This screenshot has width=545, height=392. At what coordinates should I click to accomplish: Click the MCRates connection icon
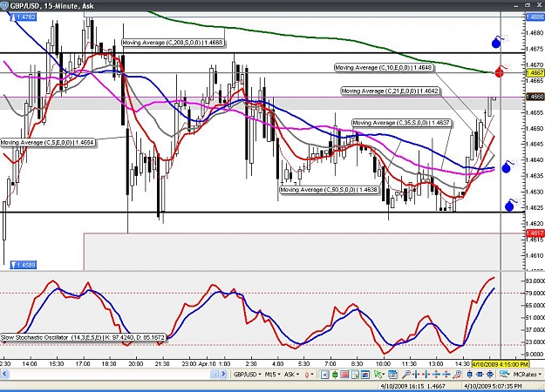504,375
